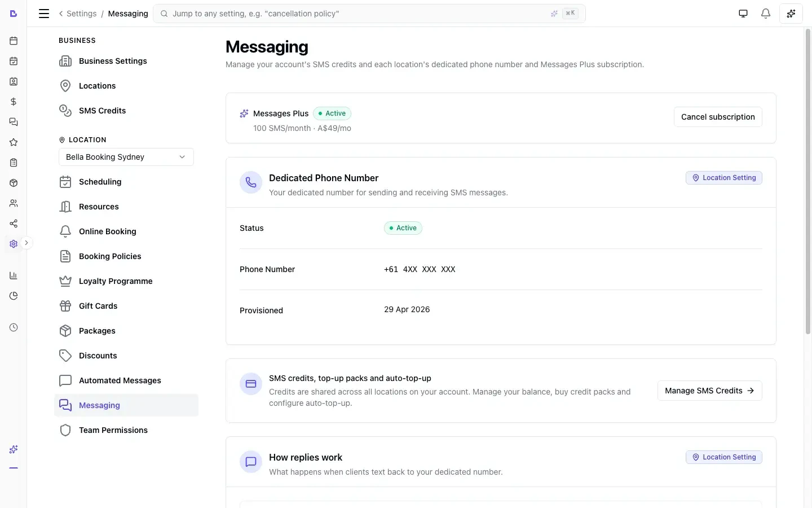Open the people team icon in left rail
812x508 pixels.
pos(14,203)
